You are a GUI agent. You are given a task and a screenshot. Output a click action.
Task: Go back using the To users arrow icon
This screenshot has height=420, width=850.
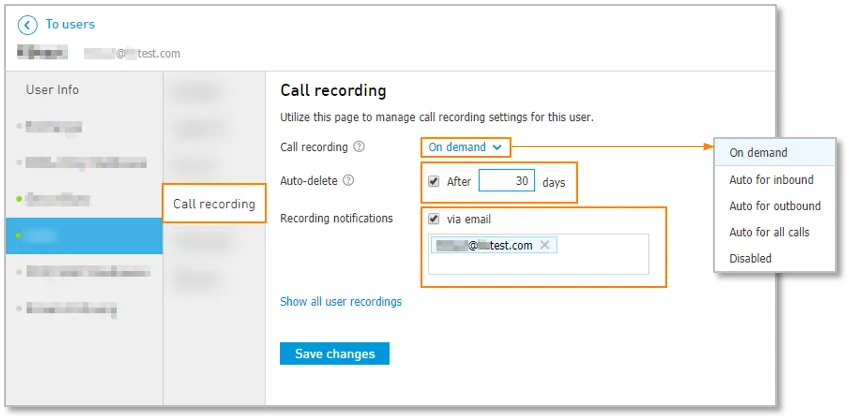(x=28, y=25)
